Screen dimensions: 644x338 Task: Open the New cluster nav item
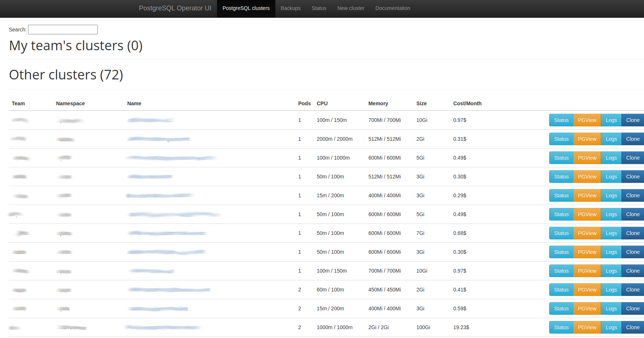[351, 8]
